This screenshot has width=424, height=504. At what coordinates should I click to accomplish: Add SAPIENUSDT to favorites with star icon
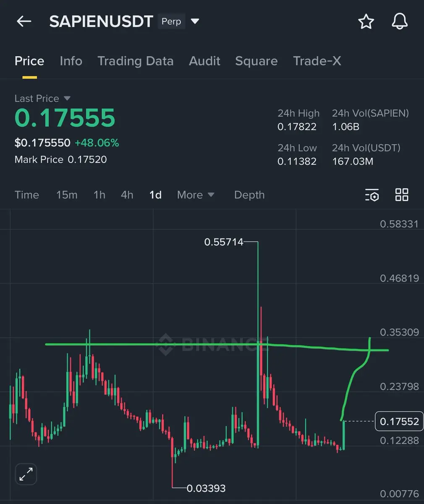(x=366, y=21)
